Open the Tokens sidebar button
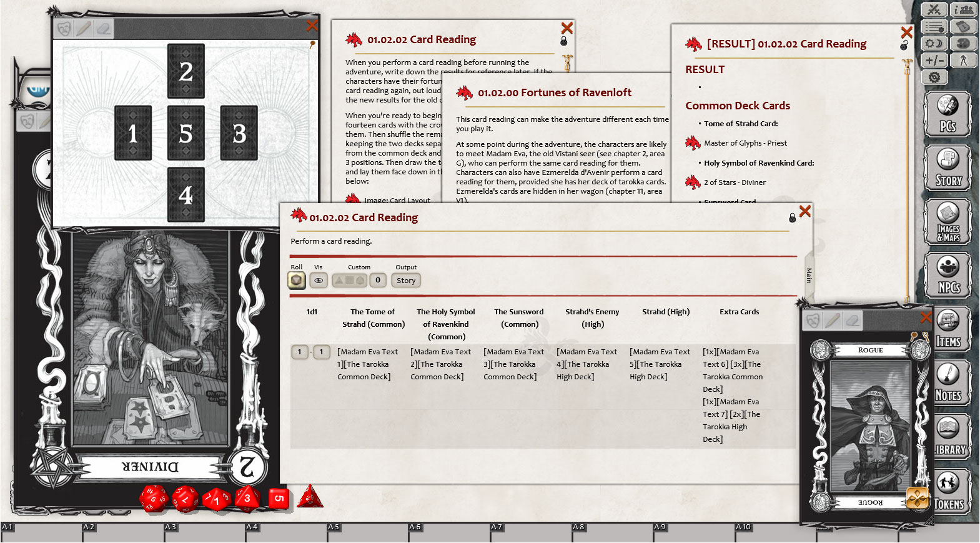This screenshot has height=543, width=980. tap(948, 492)
